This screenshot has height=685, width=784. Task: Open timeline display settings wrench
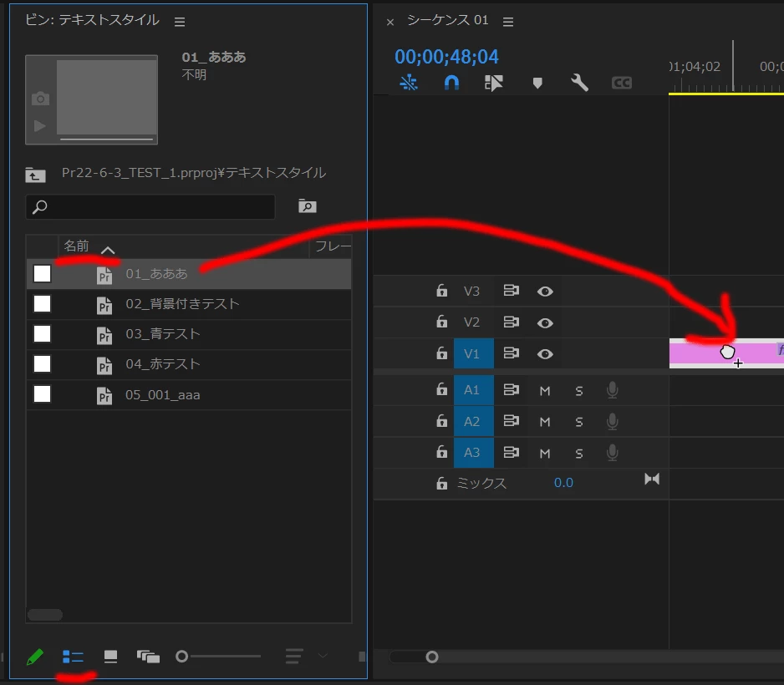coord(579,83)
